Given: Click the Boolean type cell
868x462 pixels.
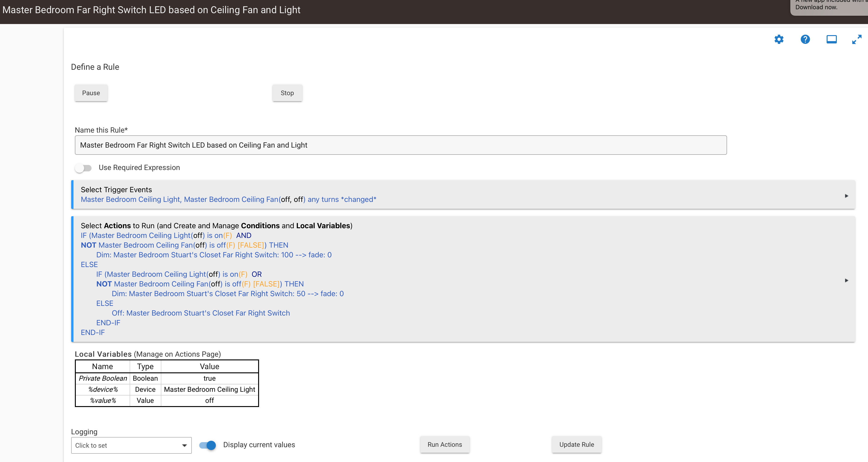Looking at the screenshot, I should click(x=145, y=378).
